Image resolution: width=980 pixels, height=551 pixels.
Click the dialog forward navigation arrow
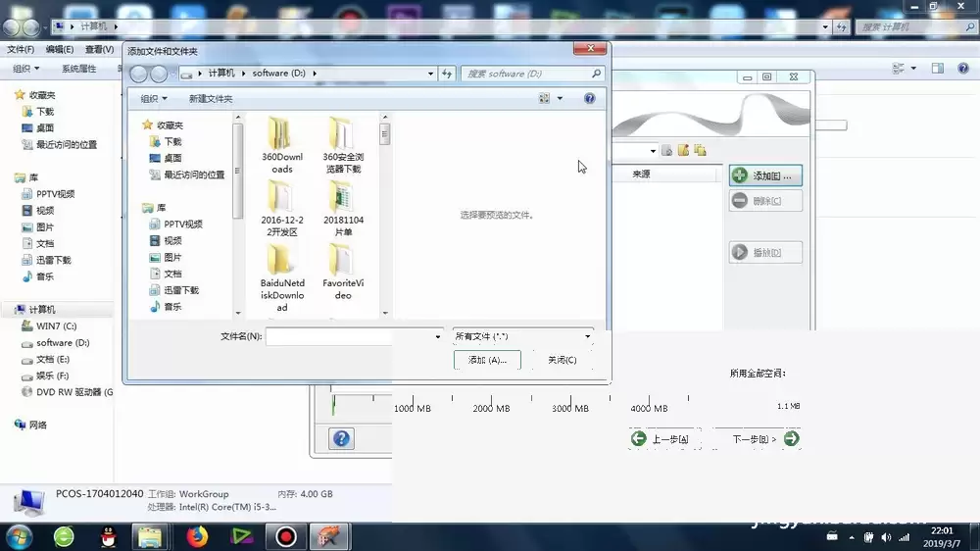point(160,74)
